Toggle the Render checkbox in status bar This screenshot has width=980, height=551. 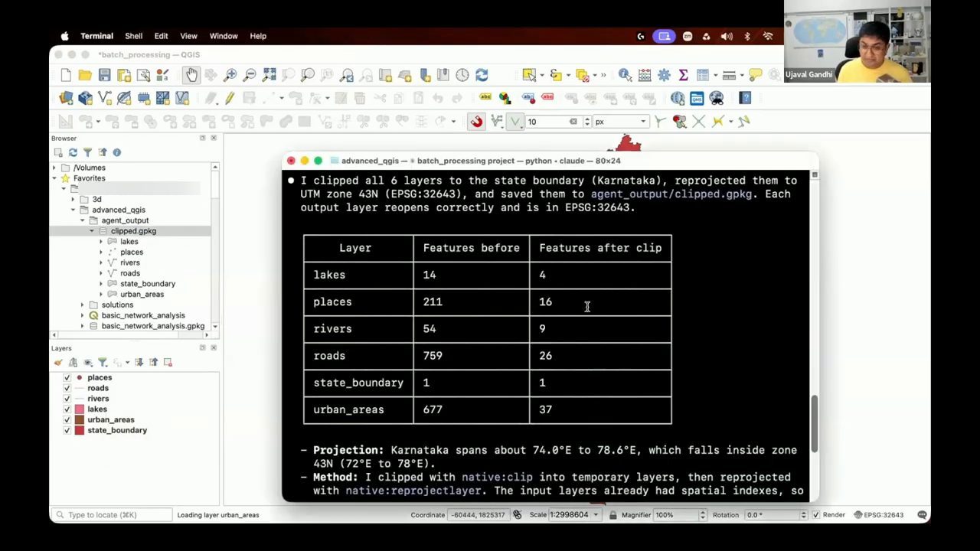816,515
